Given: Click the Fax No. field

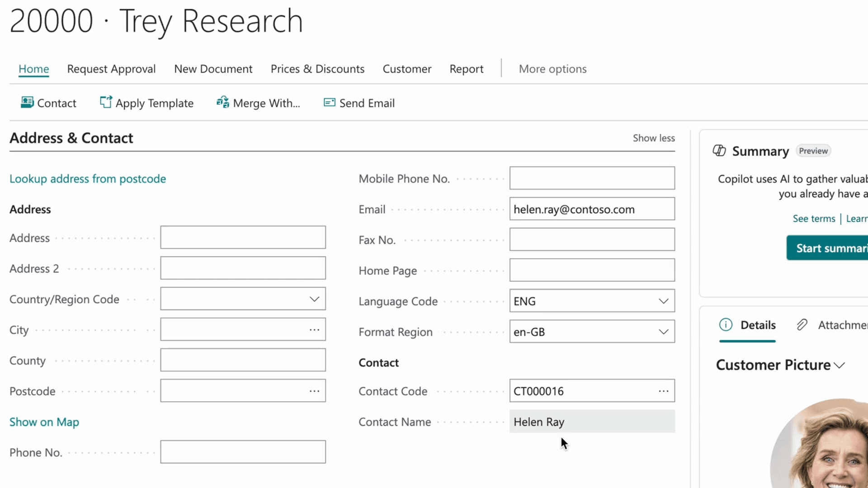Looking at the screenshot, I should tap(592, 239).
